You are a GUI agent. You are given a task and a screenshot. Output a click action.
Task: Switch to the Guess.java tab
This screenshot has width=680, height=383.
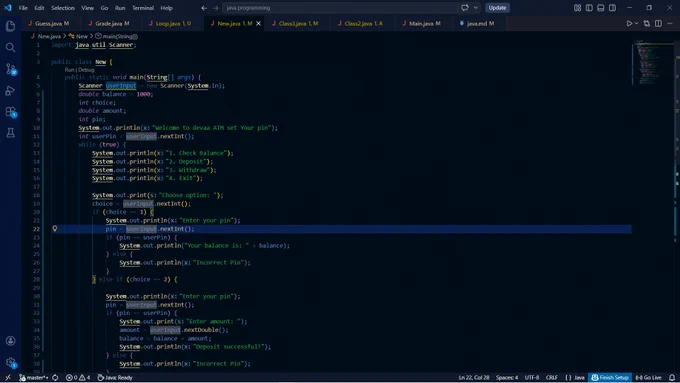click(x=48, y=23)
